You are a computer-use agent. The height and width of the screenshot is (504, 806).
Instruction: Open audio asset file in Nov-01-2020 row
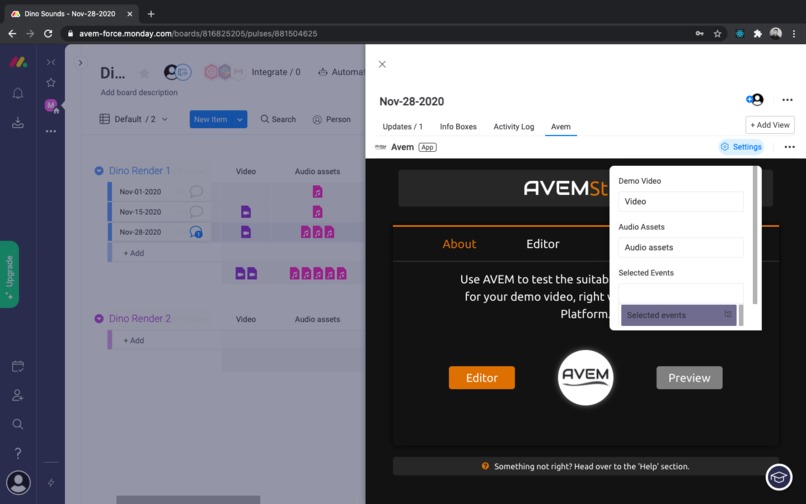coord(317,192)
